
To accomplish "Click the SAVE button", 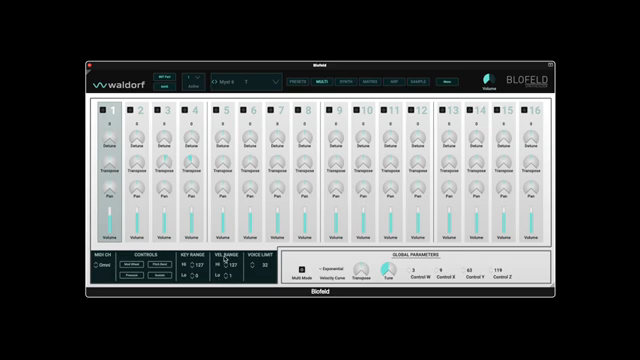I will coord(164,87).
